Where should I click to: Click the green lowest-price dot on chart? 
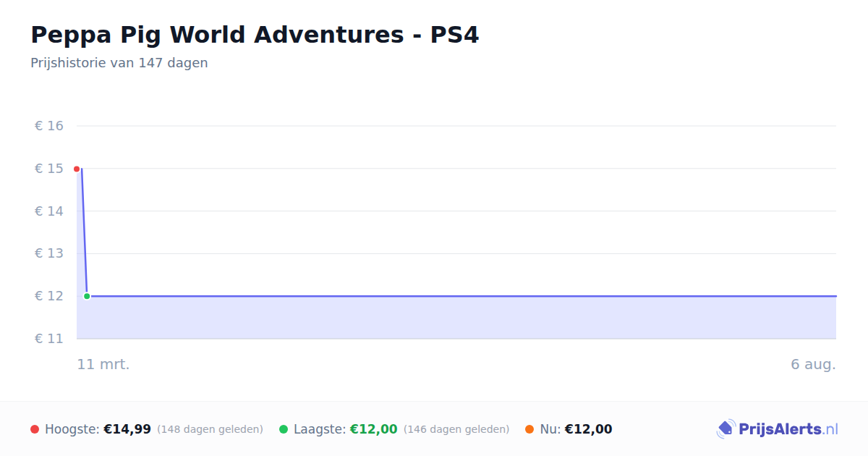click(87, 296)
